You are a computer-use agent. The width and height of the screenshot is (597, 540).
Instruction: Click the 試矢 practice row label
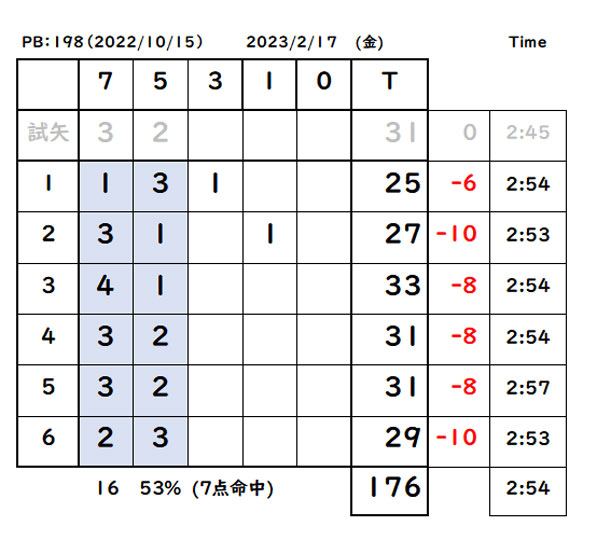[48, 133]
